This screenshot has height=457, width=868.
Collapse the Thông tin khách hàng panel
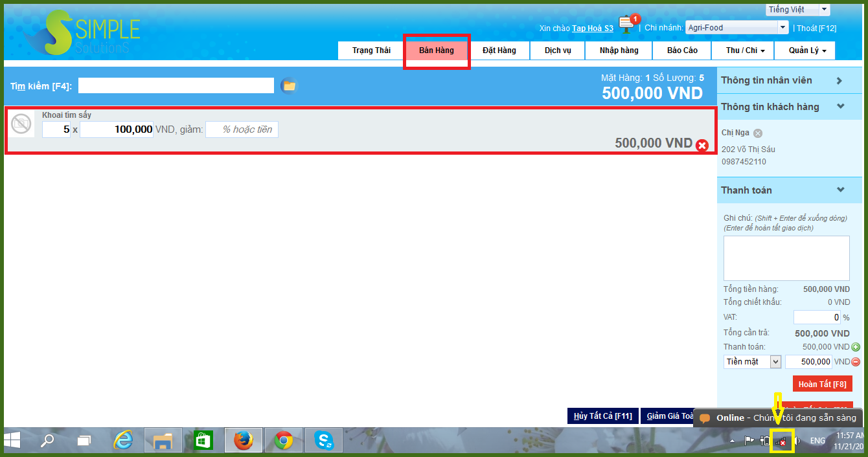pos(840,107)
